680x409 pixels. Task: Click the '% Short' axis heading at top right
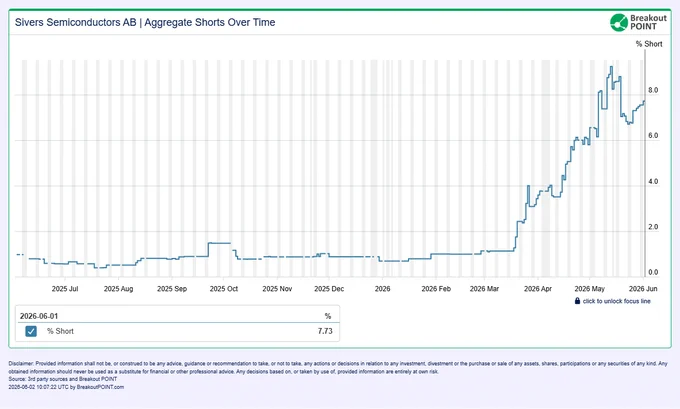(649, 44)
